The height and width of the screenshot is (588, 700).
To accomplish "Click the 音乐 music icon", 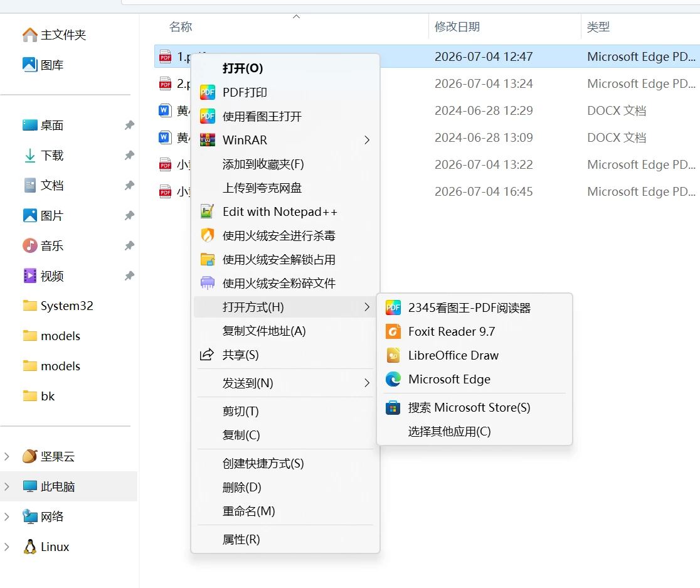I will tap(30, 245).
